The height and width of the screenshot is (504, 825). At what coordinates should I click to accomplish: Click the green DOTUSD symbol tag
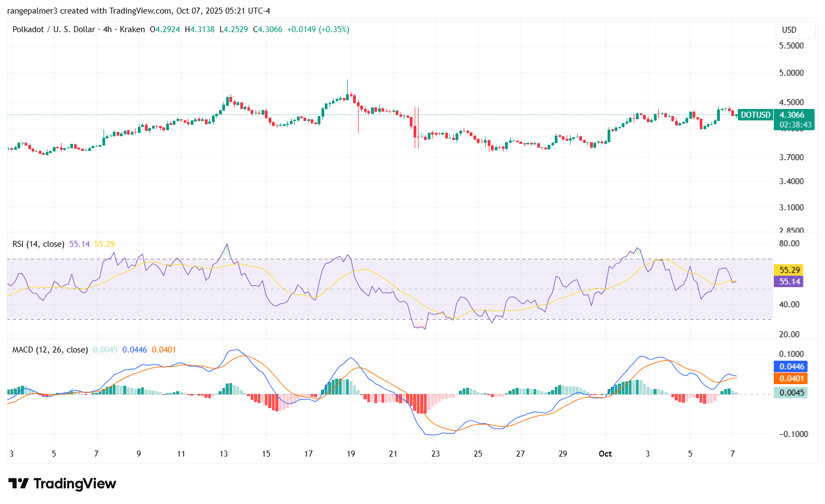(x=755, y=115)
